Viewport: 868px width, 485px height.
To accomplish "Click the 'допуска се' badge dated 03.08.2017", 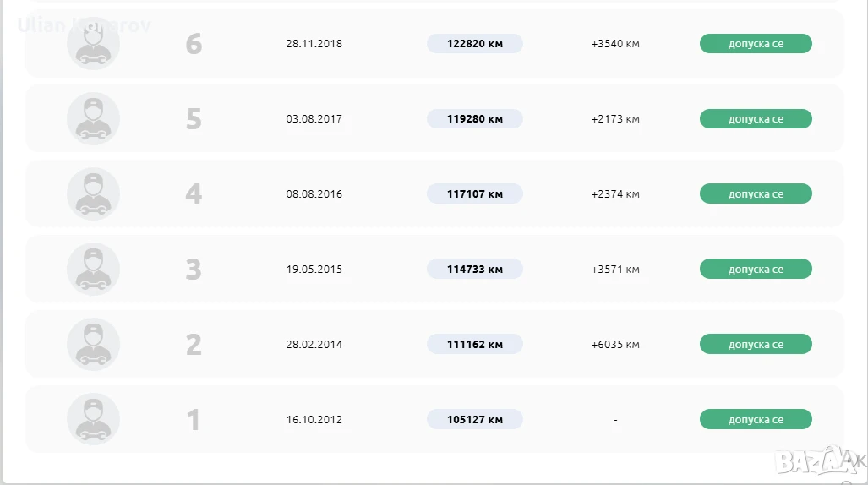I will tap(756, 119).
